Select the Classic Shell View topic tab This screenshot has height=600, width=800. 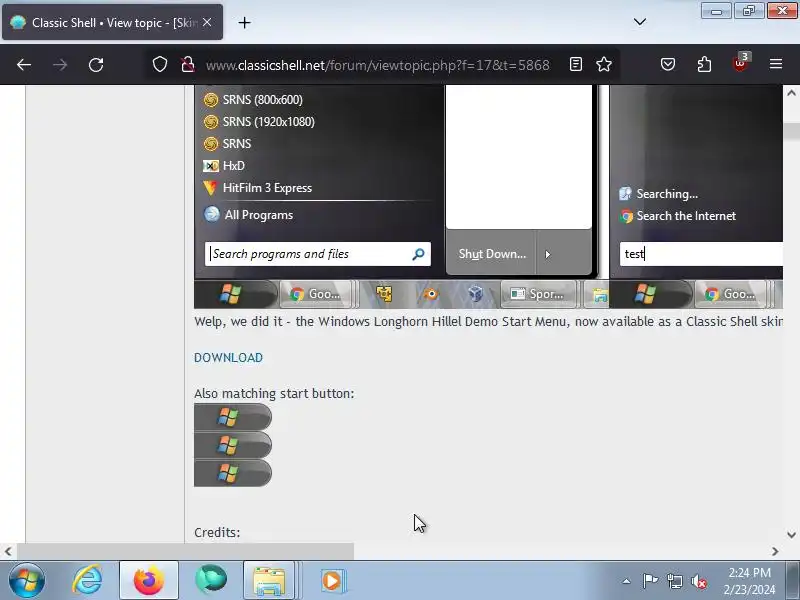coord(112,22)
